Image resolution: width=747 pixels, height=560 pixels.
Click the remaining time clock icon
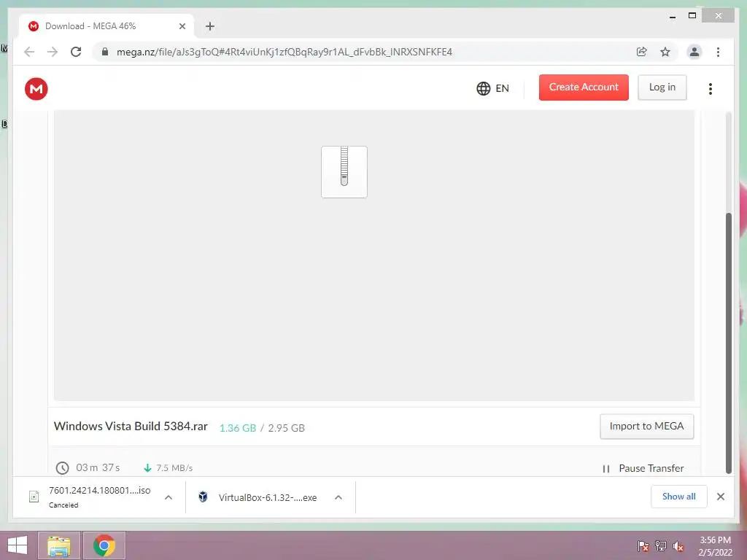(x=63, y=468)
